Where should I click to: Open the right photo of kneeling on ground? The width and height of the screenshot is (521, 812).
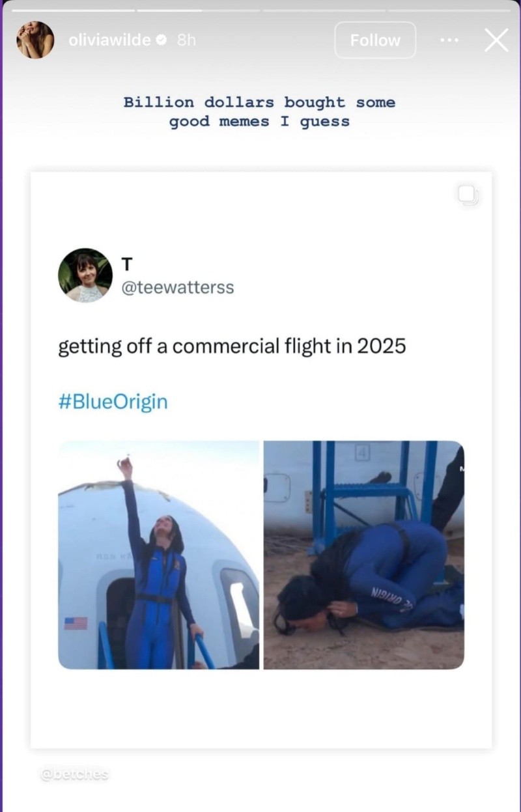(x=363, y=555)
